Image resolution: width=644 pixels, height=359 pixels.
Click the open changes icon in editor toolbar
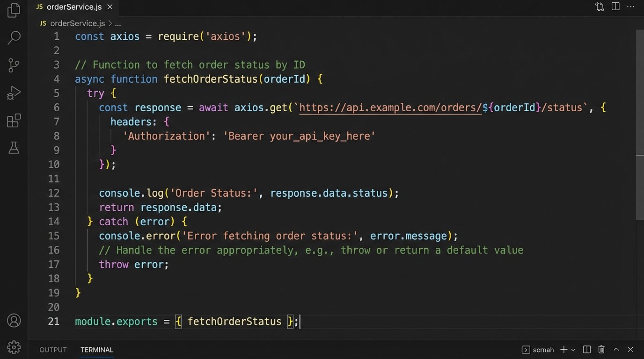tap(600, 7)
